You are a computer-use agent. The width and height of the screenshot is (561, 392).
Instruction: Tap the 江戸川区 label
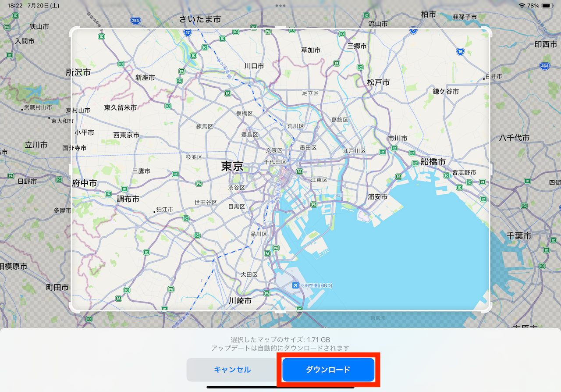(x=355, y=151)
